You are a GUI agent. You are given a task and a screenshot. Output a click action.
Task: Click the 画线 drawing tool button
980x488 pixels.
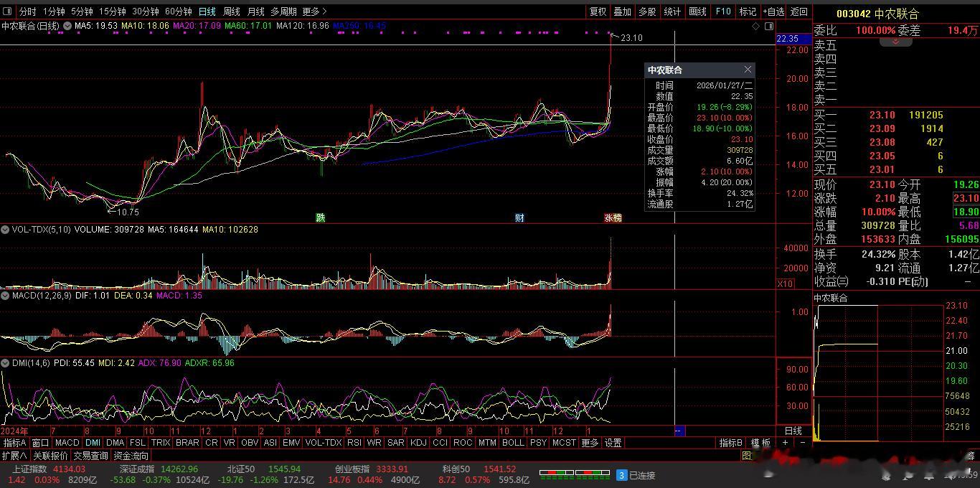697,11
